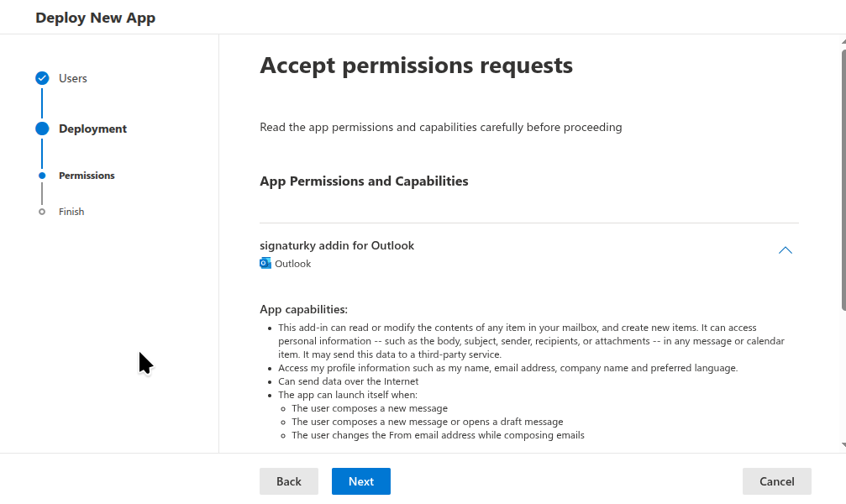Screen dimensions: 846x504
Task: Click the scrollbar down arrow
Action: (x=843, y=445)
